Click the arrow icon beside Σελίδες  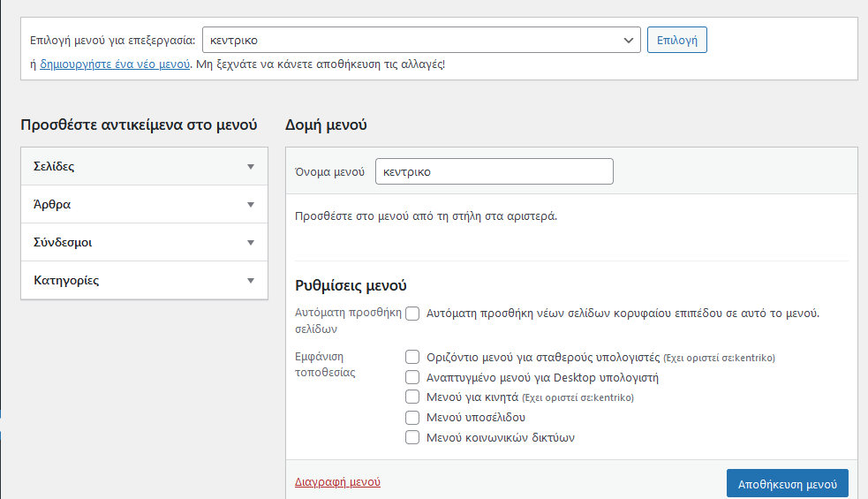250,167
